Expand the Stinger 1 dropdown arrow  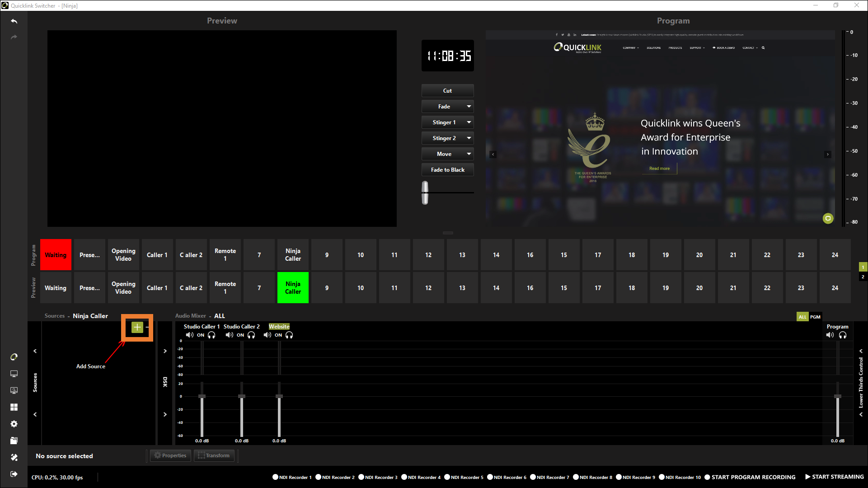coord(469,122)
